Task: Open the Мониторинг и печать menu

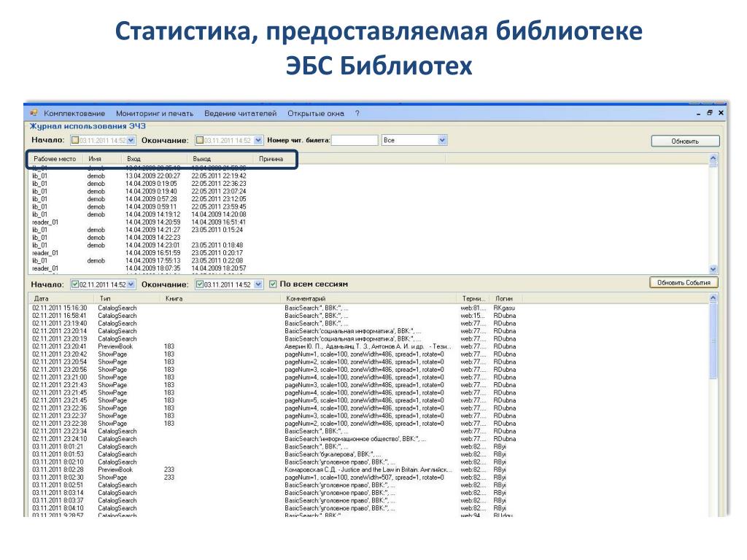Action: pyautogui.click(x=155, y=113)
